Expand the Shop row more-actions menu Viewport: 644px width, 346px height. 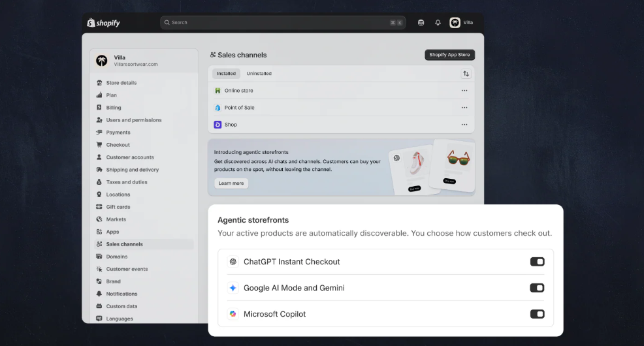pos(464,125)
